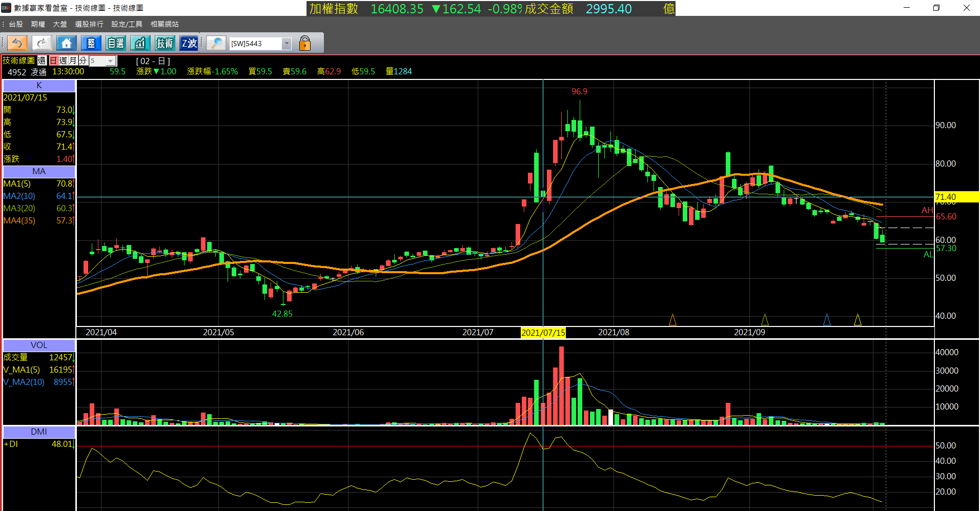Image resolution: width=980 pixels, height=511 pixels.
Task: Click the 2021/07/15 date in K panel
Action: pos(25,97)
